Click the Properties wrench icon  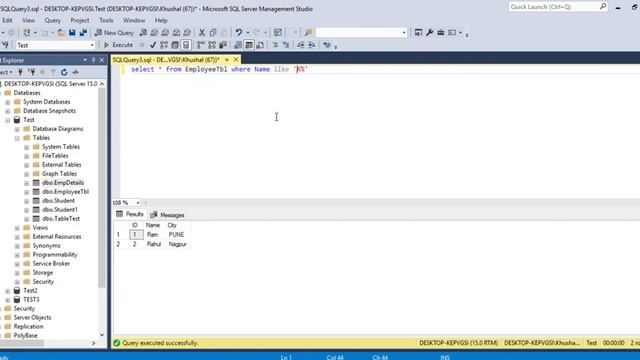pyautogui.click(x=429, y=33)
